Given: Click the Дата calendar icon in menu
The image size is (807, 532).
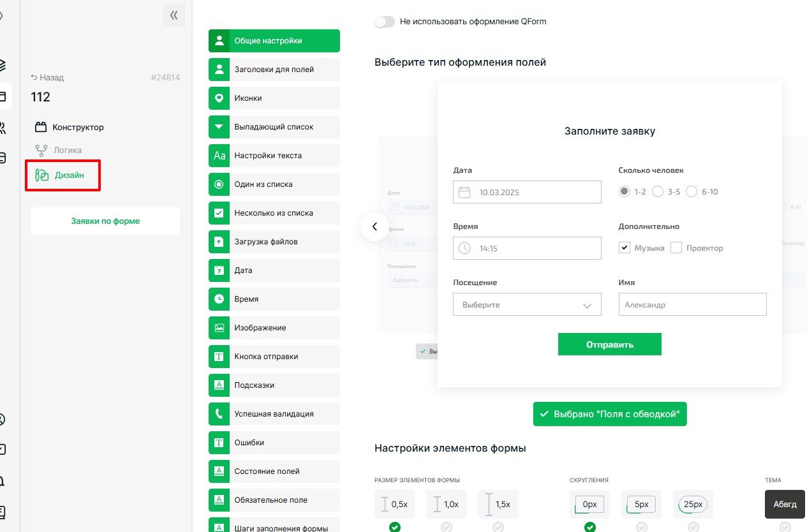Looking at the screenshot, I should click(x=219, y=270).
